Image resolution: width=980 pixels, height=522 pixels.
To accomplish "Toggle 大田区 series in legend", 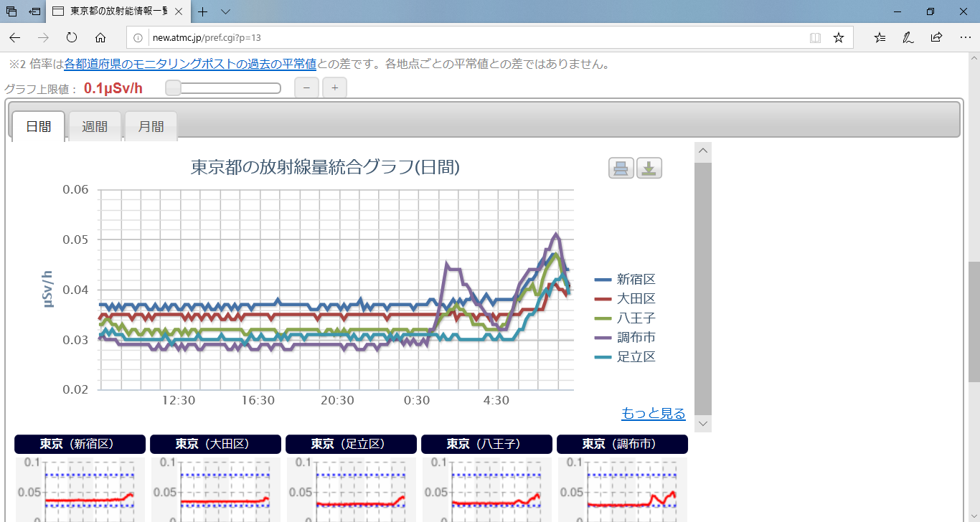I will [x=626, y=299].
